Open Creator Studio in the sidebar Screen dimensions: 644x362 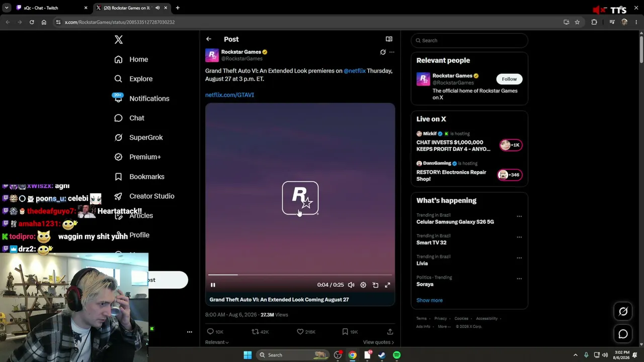point(144,196)
